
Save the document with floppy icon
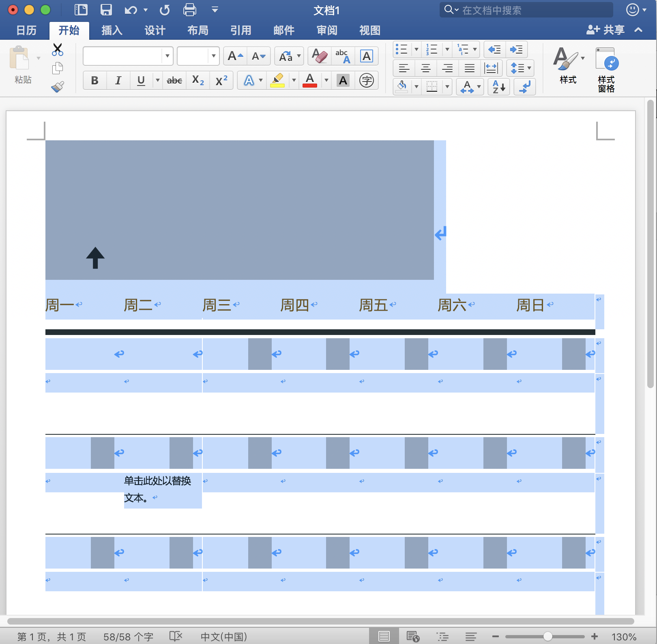[106, 10]
